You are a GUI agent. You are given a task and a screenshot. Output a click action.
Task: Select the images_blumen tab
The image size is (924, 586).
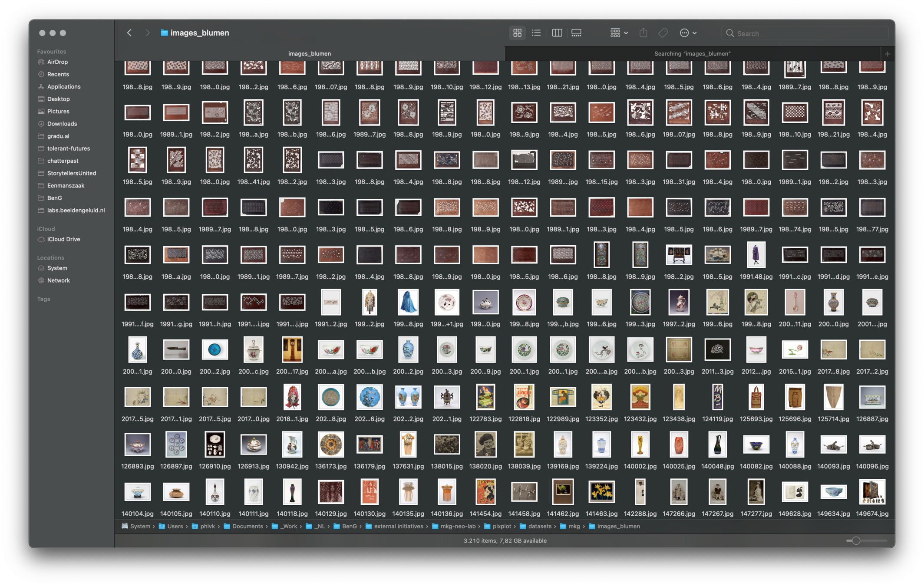310,54
